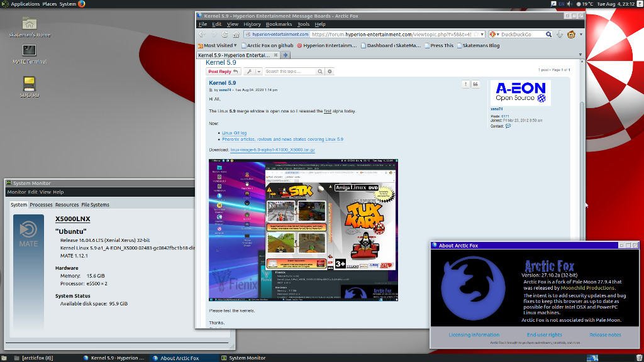Click the forum topic search magnifier button
644x362 pixels.
point(320,72)
